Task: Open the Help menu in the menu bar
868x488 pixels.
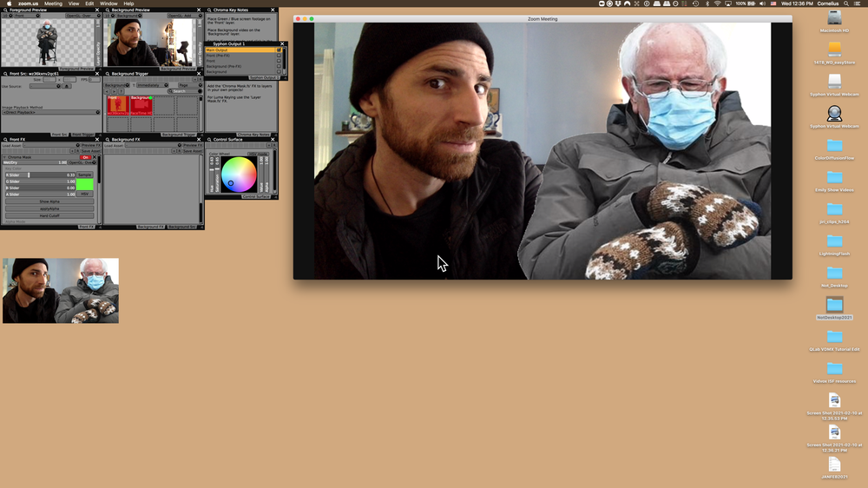Action: [128, 3]
